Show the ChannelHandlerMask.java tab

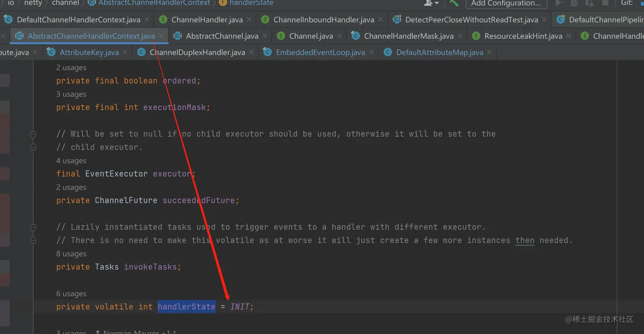(408, 36)
